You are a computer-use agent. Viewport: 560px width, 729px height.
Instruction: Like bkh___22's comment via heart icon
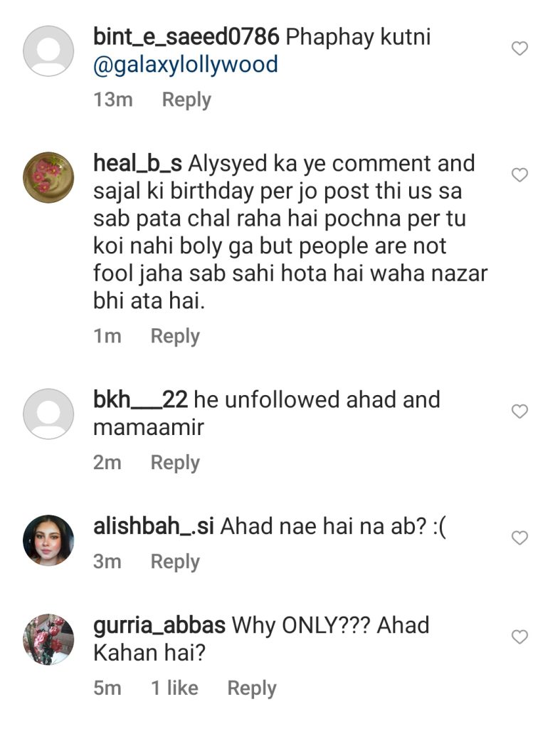click(520, 411)
